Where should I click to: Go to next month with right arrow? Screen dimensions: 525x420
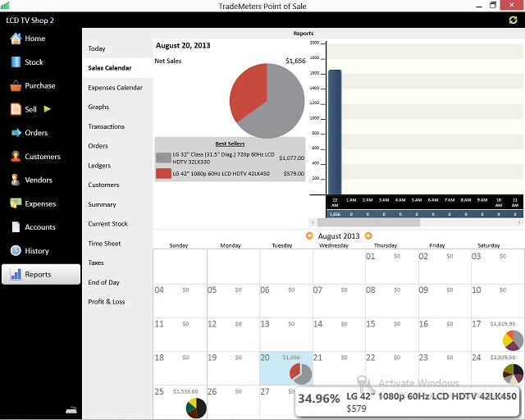point(368,235)
